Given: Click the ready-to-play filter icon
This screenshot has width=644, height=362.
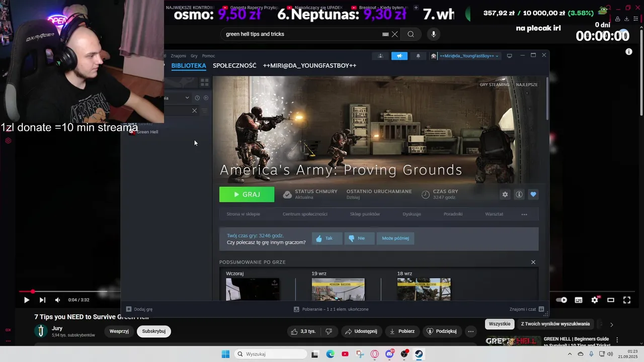Looking at the screenshot, I should click(x=206, y=98).
